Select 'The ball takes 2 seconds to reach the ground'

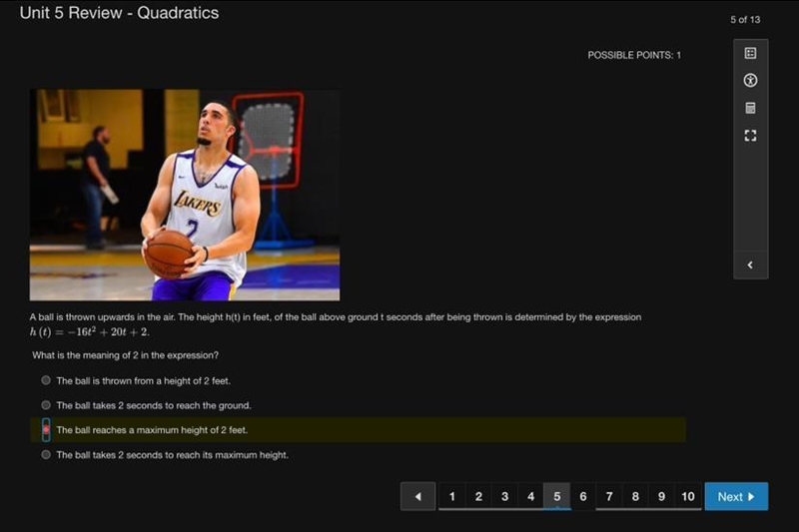[46, 405]
